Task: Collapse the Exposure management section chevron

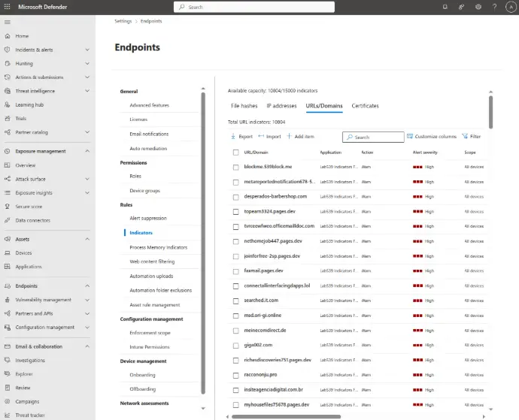Action: click(87, 151)
